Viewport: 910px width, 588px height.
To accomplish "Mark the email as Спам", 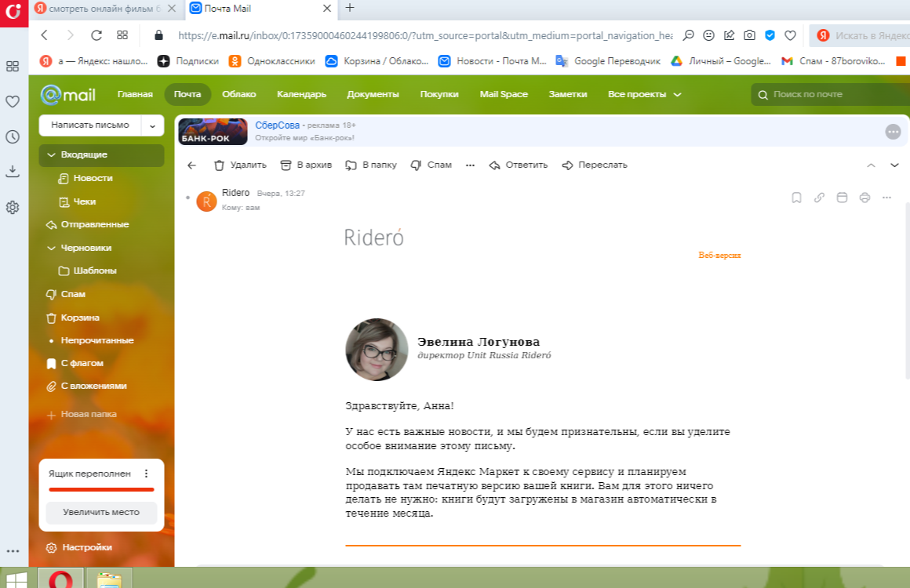I will pos(431,165).
